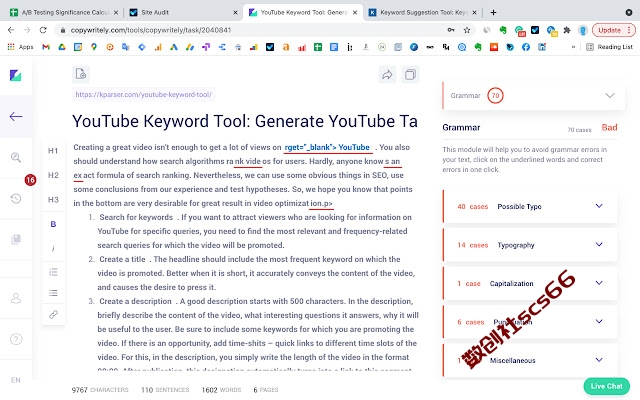Open the history clock icon in sidebar
Viewport: 640px width, 400px height.
(16, 198)
